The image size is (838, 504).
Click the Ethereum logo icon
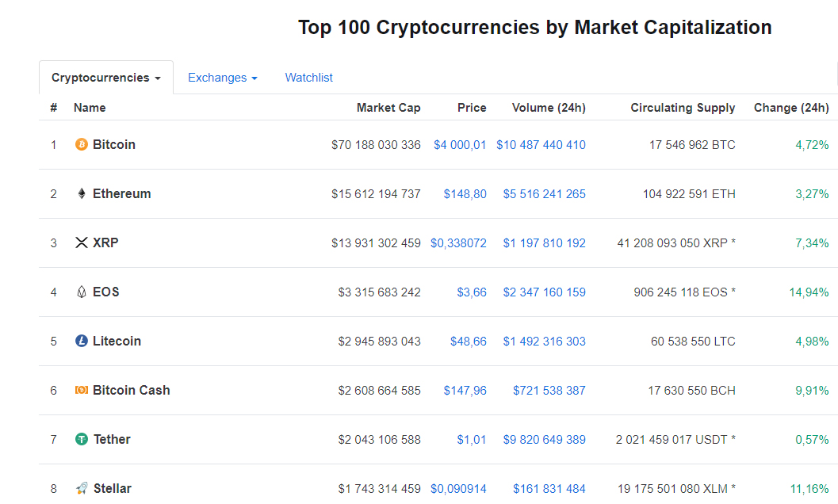pos(81,193)
